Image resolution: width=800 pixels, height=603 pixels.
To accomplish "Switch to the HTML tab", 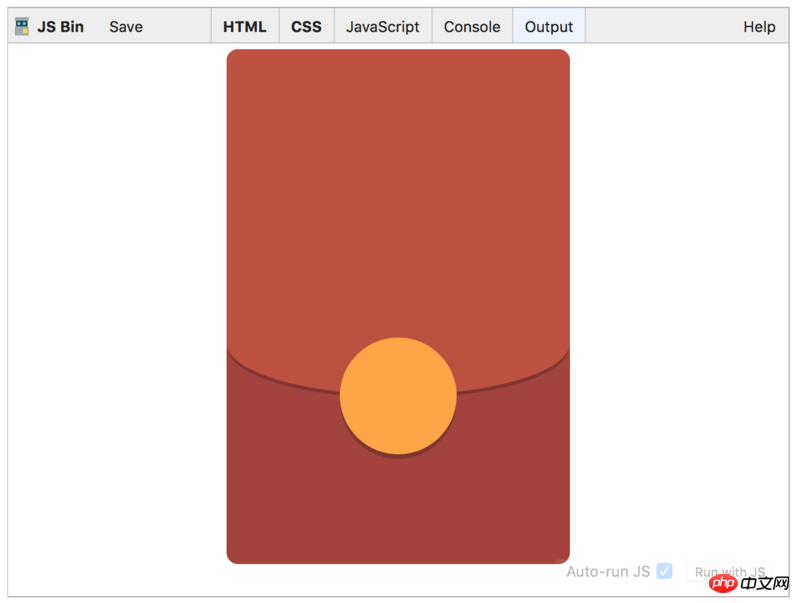I will pyautogui.click(x=244, y=26).
